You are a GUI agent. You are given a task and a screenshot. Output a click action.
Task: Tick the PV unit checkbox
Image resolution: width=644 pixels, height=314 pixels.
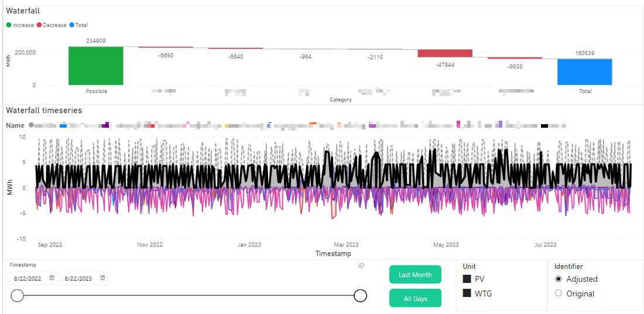coord(467,279)
